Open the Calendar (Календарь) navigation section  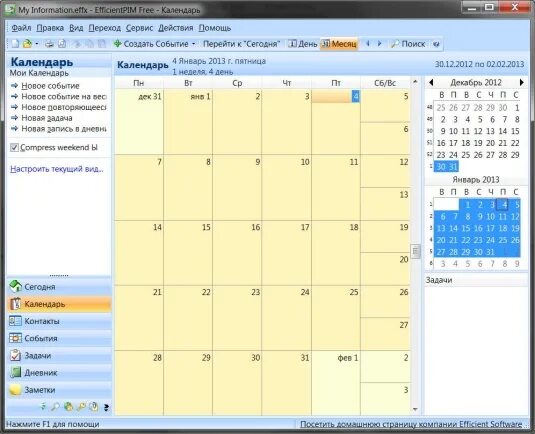(59, 304)
